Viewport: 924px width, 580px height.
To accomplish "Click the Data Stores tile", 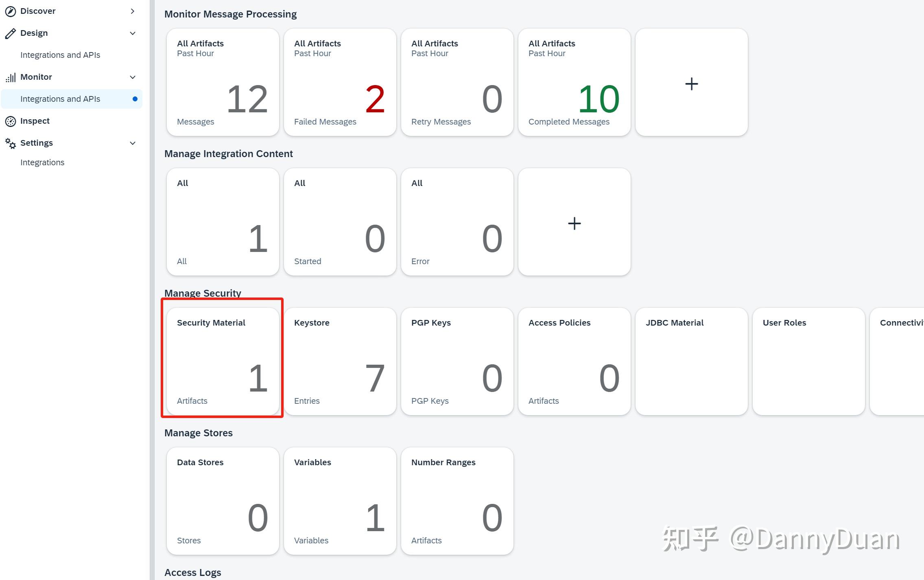I will (223, 501).
